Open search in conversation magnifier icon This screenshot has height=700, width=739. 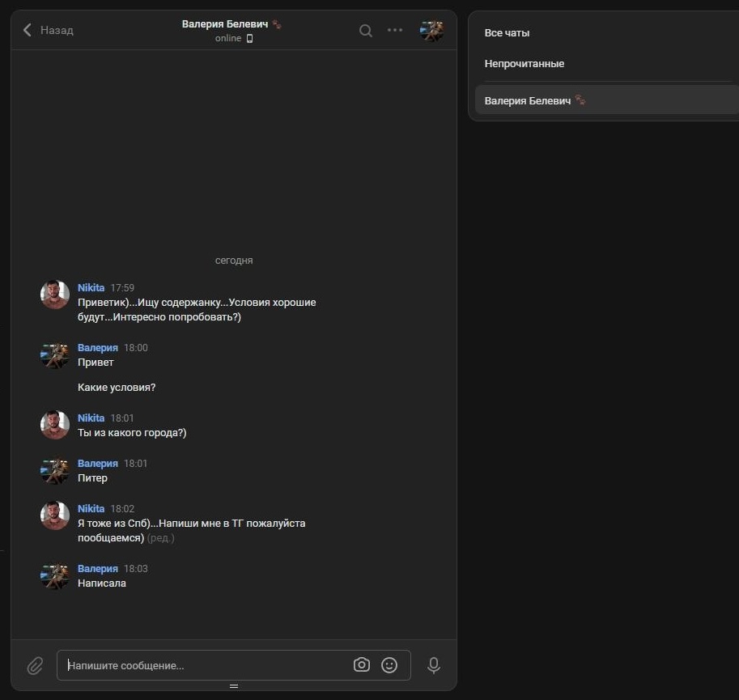[x=366, y=30]
